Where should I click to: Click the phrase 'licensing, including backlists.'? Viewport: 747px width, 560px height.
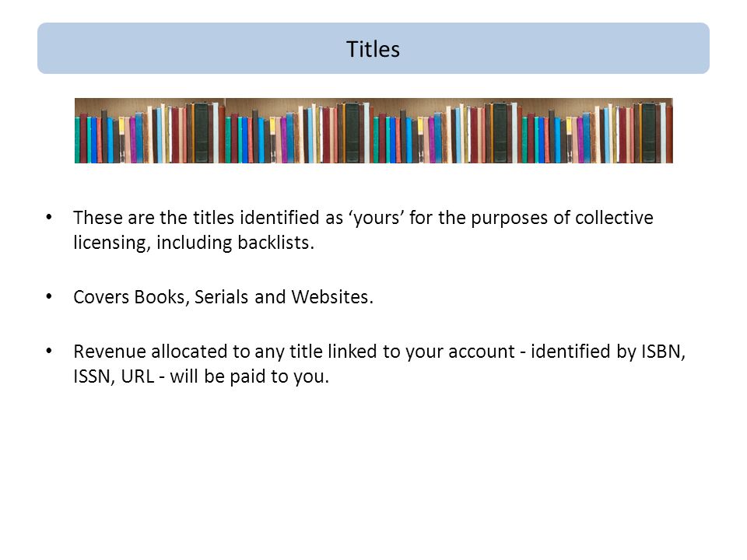(x=194, y=243)
